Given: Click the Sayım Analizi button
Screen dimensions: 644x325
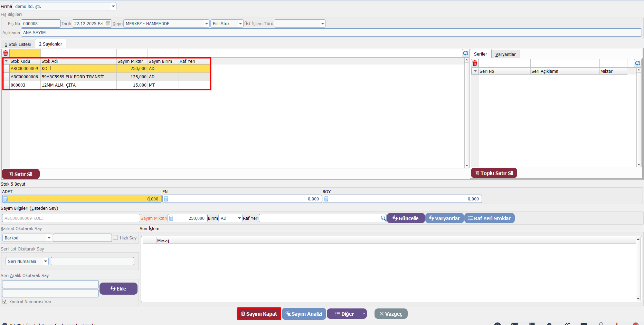Looking at the screenshot, I should [304, 314].
